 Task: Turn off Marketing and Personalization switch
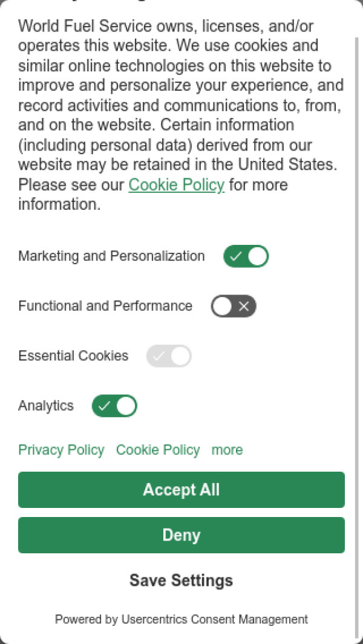pos(246,256)
